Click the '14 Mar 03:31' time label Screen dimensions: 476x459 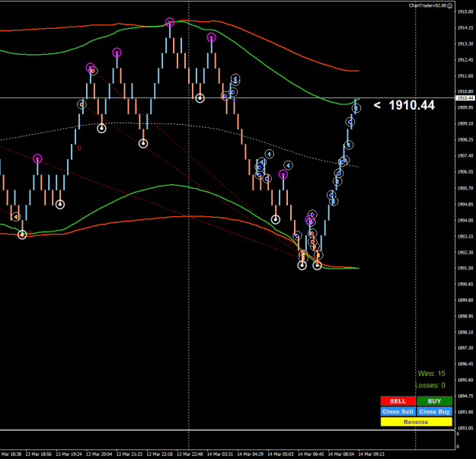point(220,454)
